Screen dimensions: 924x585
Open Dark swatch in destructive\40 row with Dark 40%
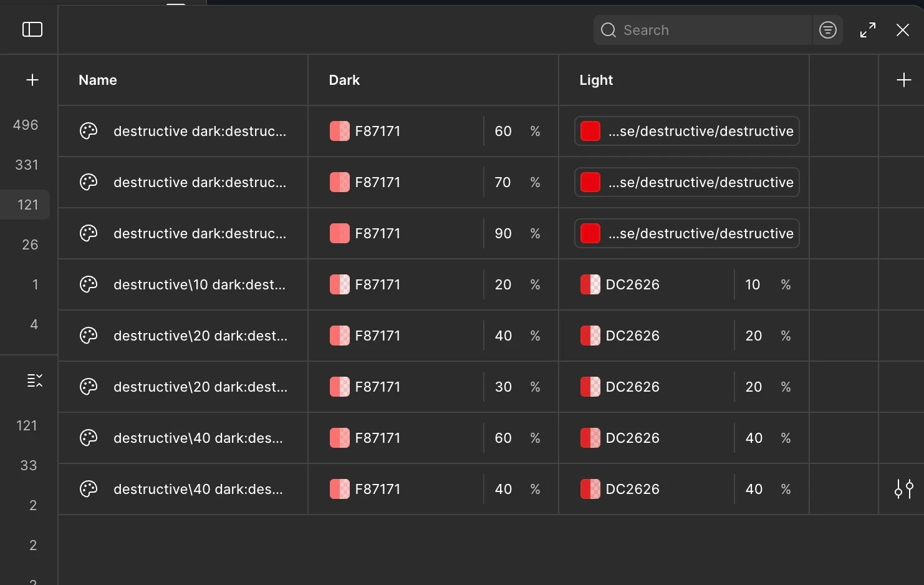340,489
